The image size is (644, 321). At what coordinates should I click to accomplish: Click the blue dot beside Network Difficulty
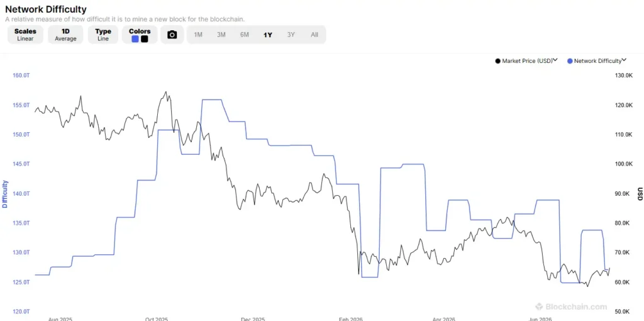(x=570, y=61)
